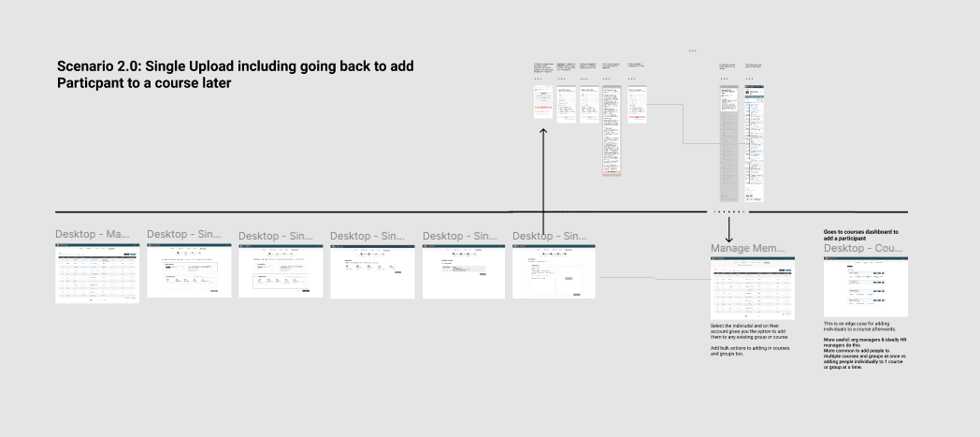This screenshot has height=437, width=980.
Task: Select 'Goes to courses dashboard to add a participant' note
Action: 860,235
